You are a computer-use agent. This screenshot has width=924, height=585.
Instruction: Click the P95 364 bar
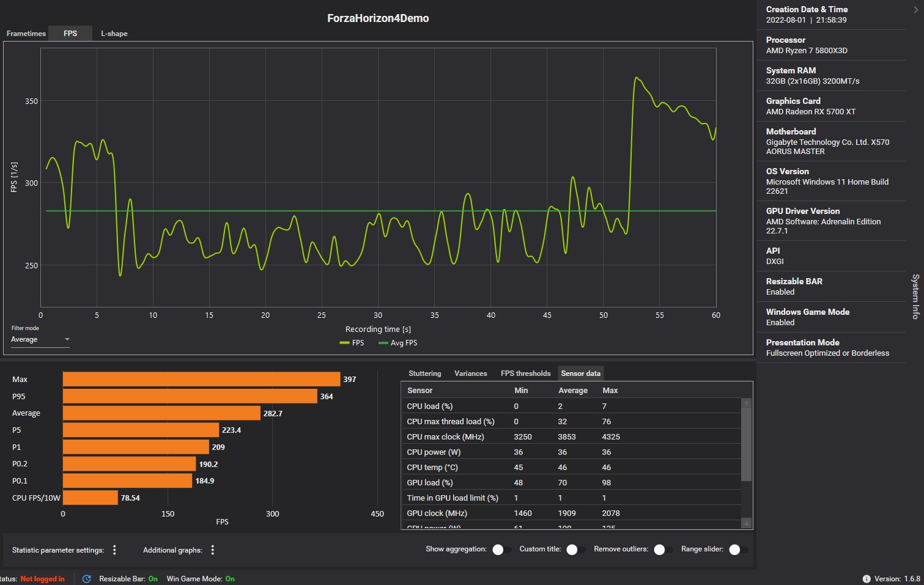[190, 396]
